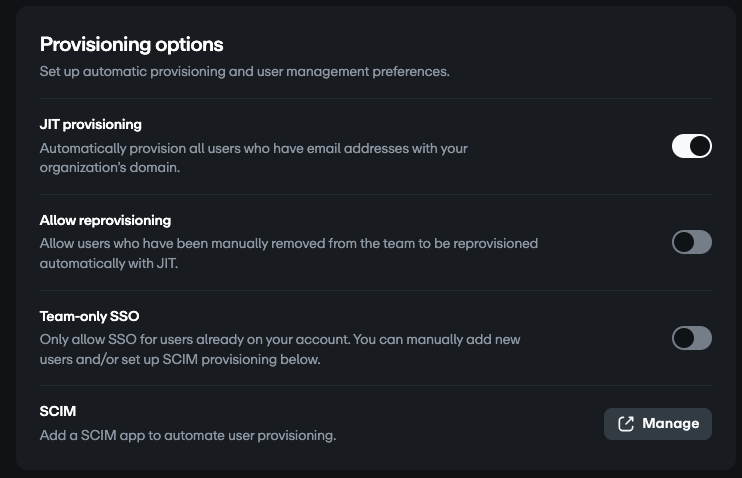Click the description about manually removed users

point(288,253)
